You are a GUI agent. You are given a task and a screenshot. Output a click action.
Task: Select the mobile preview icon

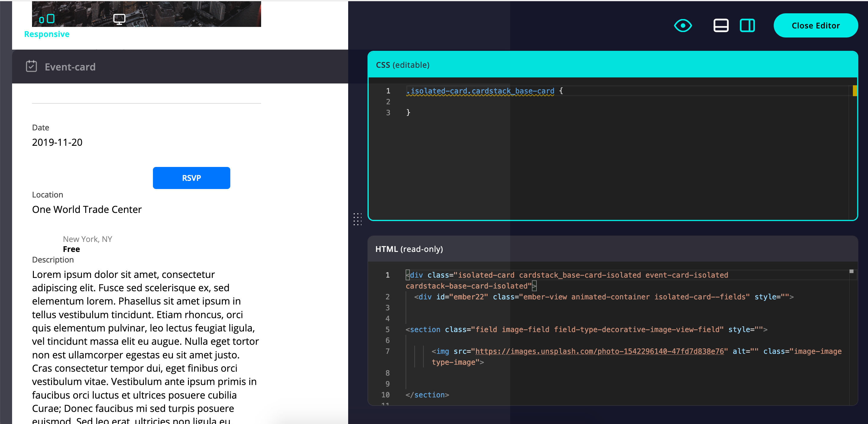point(42,19)
